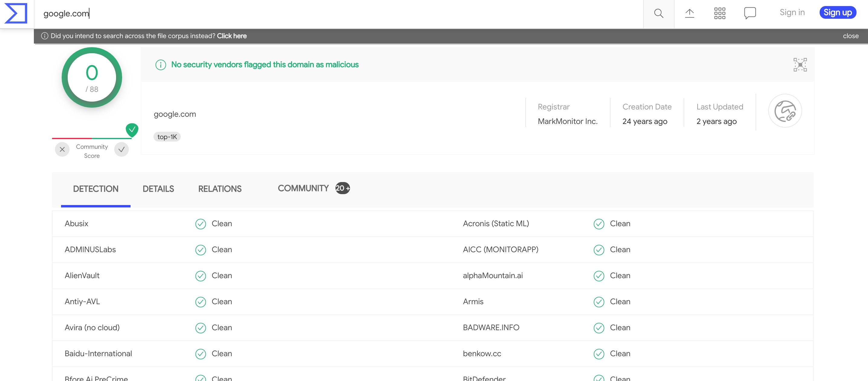Screen dimensions: 868x381
Task: Dismiss the banner with close
Action: [850, 36]
